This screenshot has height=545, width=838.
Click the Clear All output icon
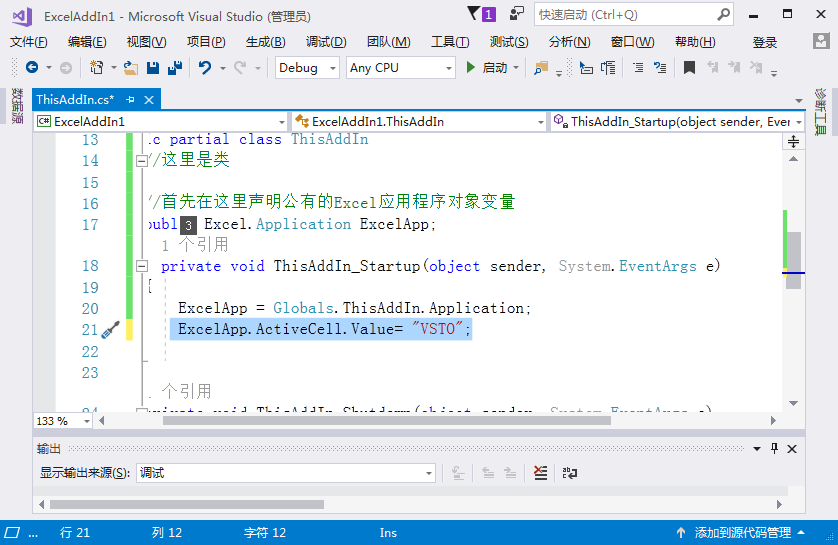(540, 473)
